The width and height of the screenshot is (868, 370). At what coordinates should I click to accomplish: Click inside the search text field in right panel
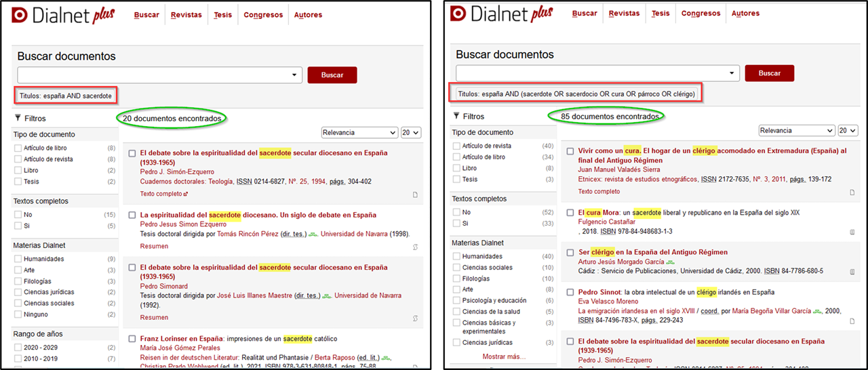point(592,73)
